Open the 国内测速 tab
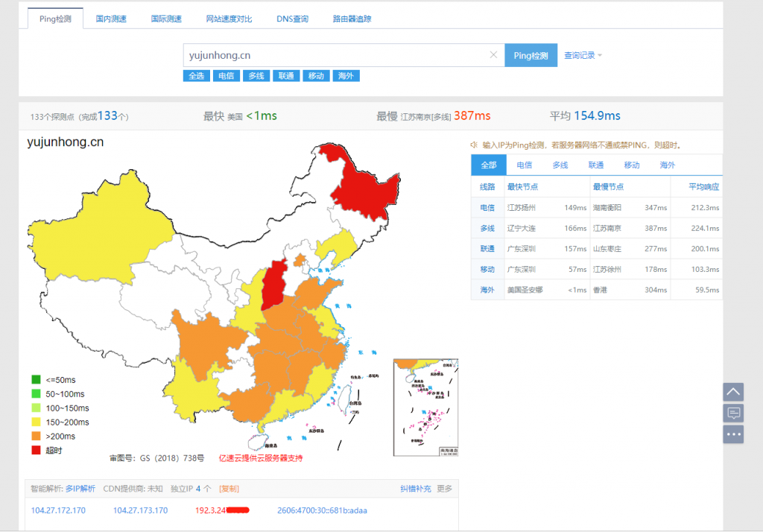The width and height of the screenshot is (763, 532). [x=111, y=19]
